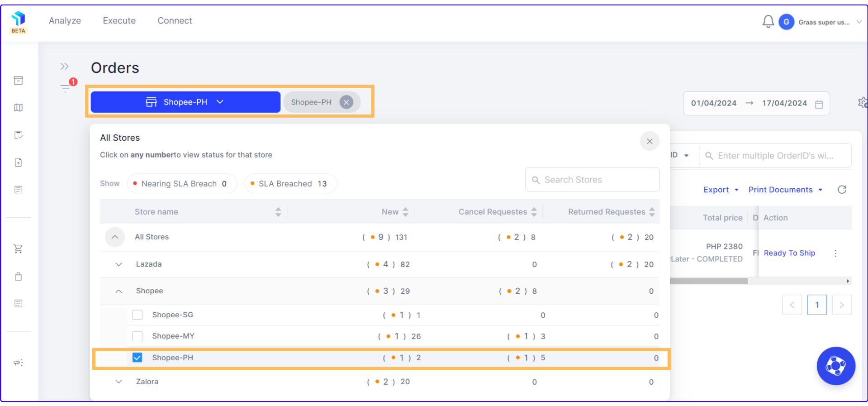Click the end date 17/04/2024
This screenshot has width=868, height=406.
click(784, 103)
